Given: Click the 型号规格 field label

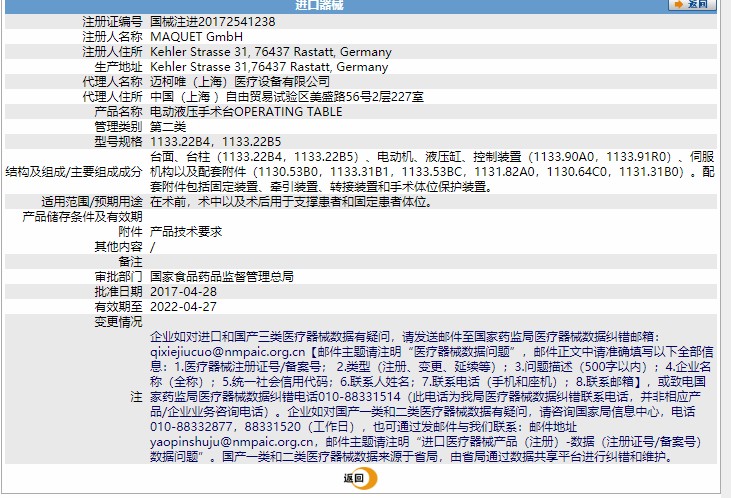Looking at the screenshot, I should pos(118,141).
